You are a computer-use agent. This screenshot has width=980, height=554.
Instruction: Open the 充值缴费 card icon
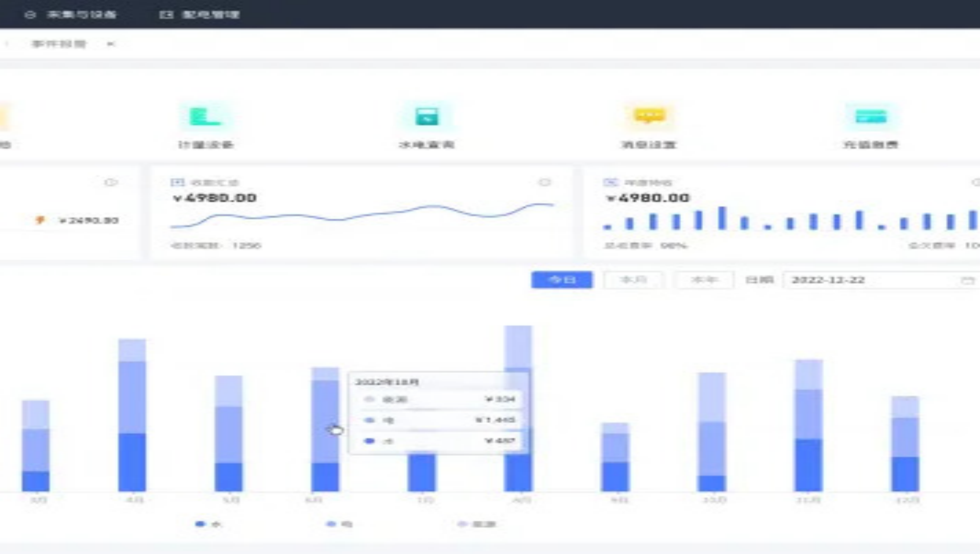click(870, 117)
